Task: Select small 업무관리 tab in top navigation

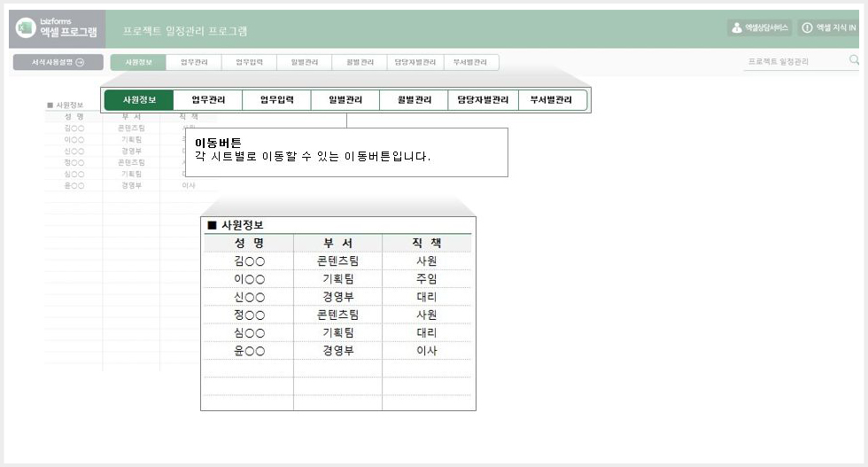Action: pos(194,62)
